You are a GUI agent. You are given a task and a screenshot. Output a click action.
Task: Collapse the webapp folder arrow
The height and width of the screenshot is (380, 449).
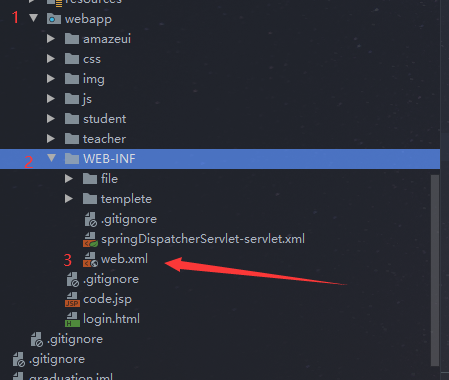click(x=33, y=18)
